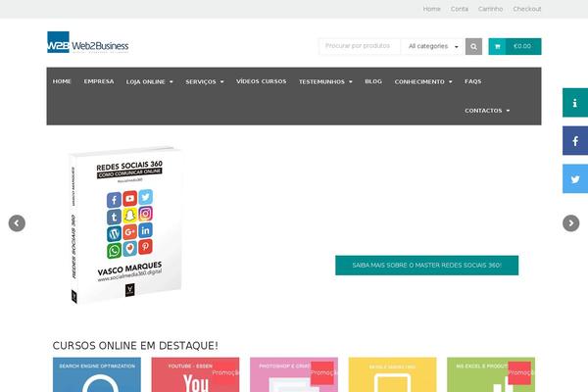Open the Vídeos Cursos menu item

(x=261, y=81)
